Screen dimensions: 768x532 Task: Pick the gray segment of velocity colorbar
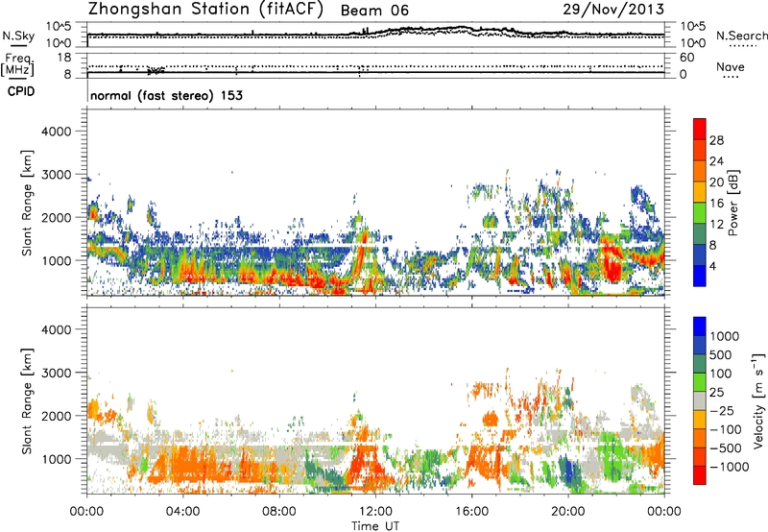pos(700,400)
